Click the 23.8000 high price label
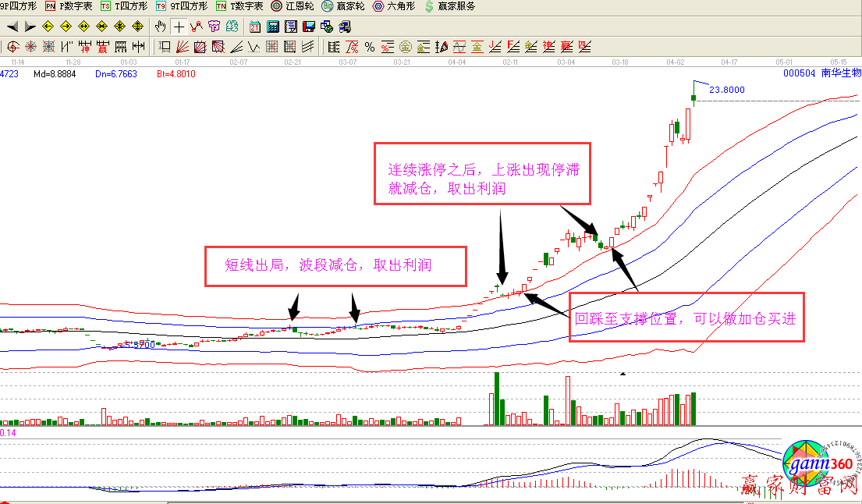The width and height of the screenshot is (862, 504). (x=727, y=90)
